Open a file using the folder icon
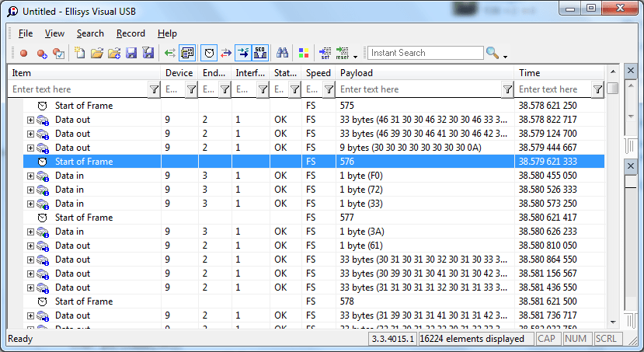Image resolution: width=644 pixels, height=352 pixels. click(x=97, y=53)
